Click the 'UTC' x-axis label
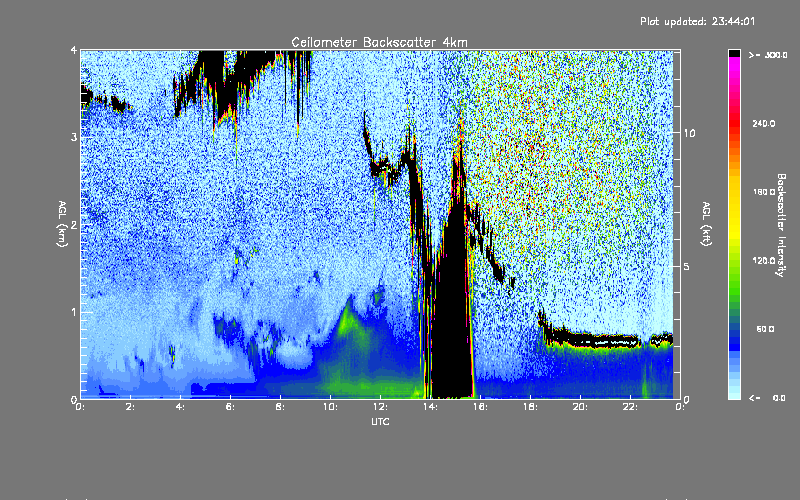Screen dimensions: 800x500 (x=380, y=421)
